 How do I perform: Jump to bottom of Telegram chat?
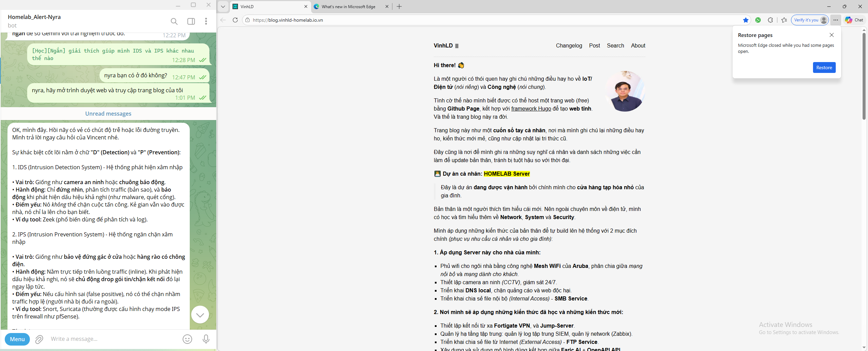click(200, 315)
